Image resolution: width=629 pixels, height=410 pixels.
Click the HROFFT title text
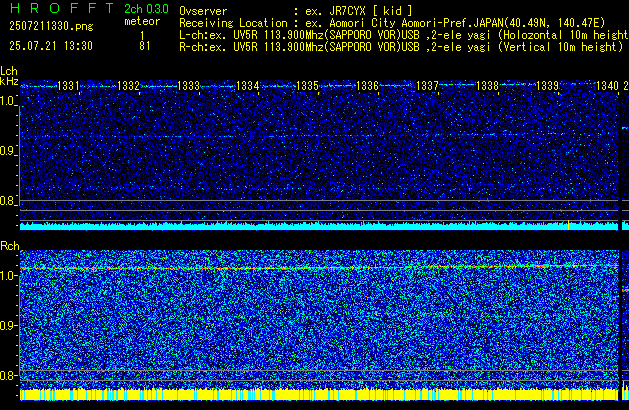pyautogui.click(x=62, y=8)
